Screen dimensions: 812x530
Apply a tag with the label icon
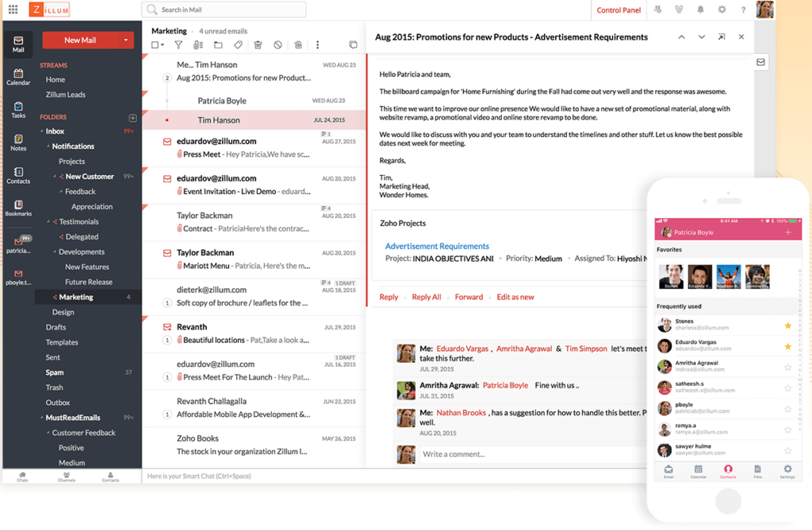pyautogui.click(x=237, y=45)
